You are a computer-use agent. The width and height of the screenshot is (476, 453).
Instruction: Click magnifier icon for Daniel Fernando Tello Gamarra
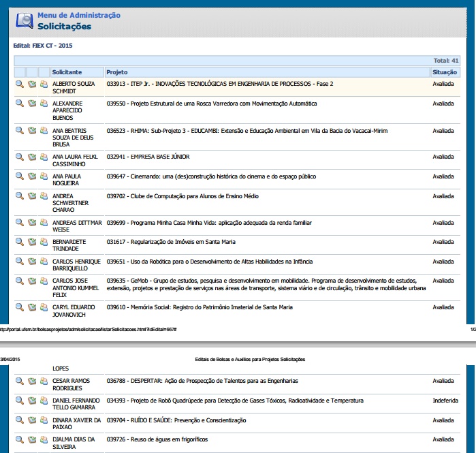tap(20, 401)
